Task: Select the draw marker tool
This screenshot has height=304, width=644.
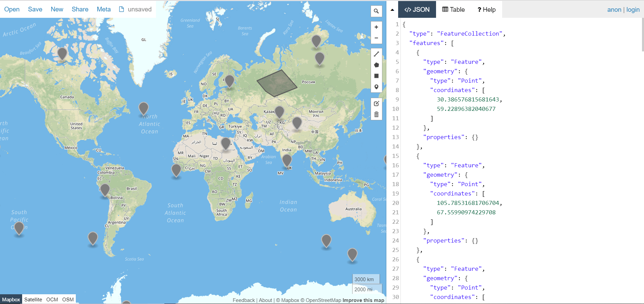Action: click(376, 87)
